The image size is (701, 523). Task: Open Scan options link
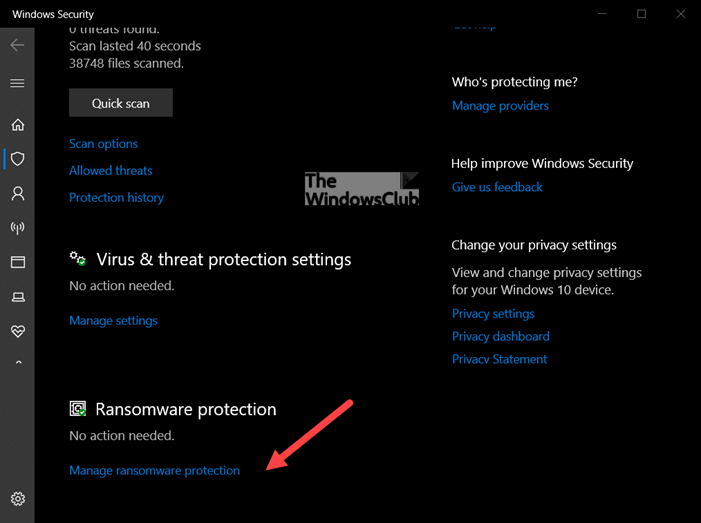pyautogui.click(x=103, y=144)
